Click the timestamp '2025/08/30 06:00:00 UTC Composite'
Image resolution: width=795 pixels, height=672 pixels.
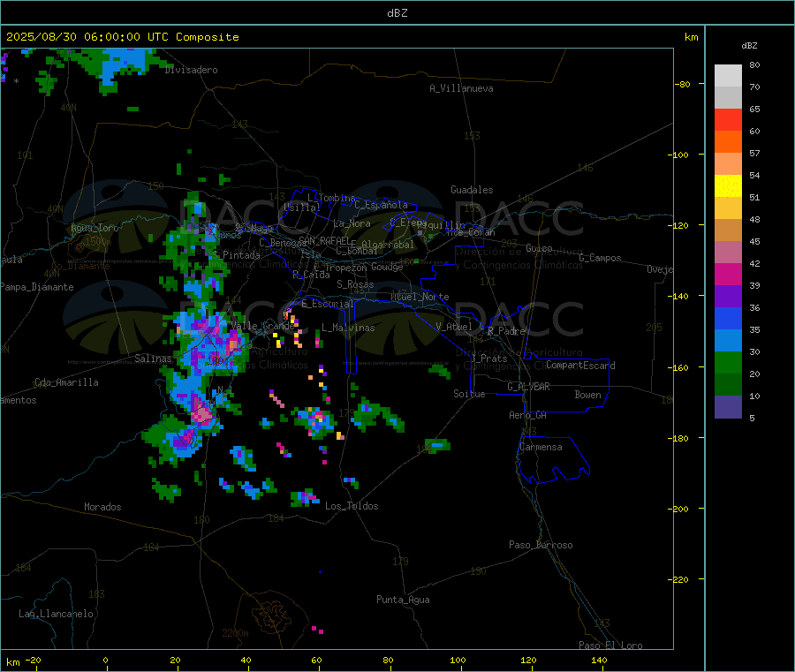122,37
